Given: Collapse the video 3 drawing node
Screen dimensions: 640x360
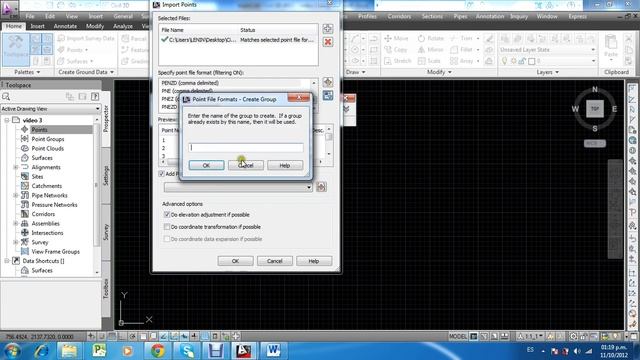Looking at the screenshot, I should (x=7, y=120).
